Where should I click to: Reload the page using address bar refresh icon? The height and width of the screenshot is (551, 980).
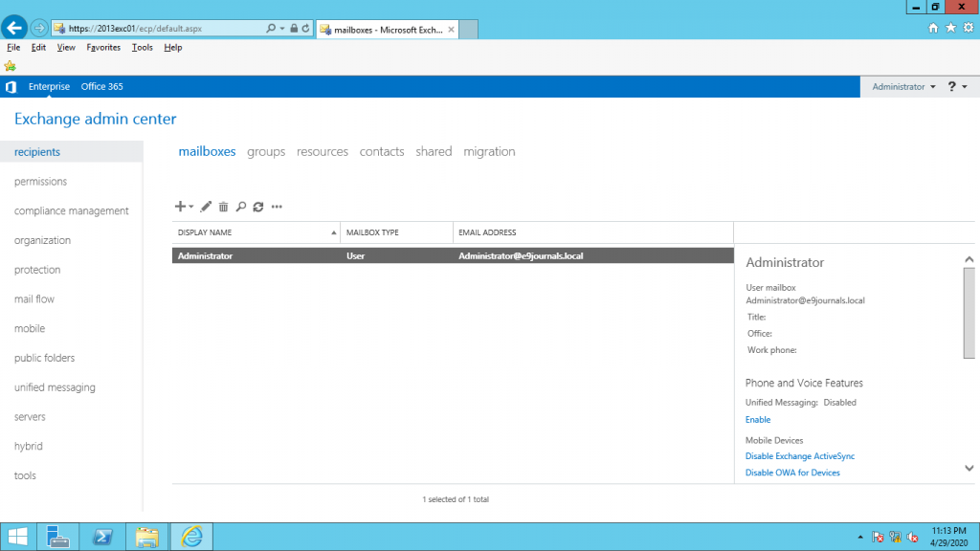pos(305,28)
